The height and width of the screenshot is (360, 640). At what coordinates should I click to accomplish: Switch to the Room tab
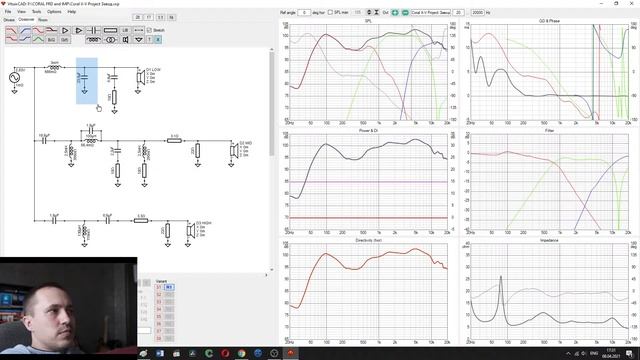point(42,20)
